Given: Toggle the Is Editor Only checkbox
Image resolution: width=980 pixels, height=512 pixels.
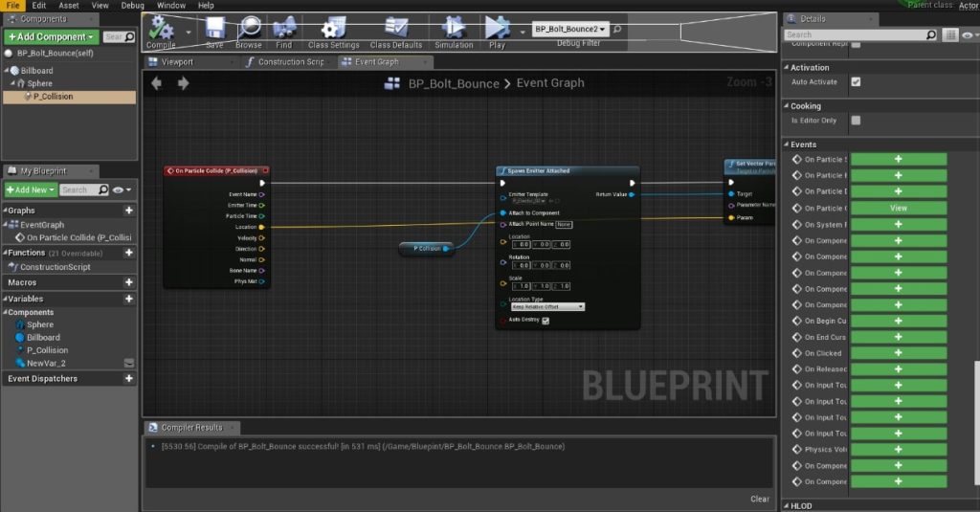Looking at the screenshot, I should coord(856,120).
